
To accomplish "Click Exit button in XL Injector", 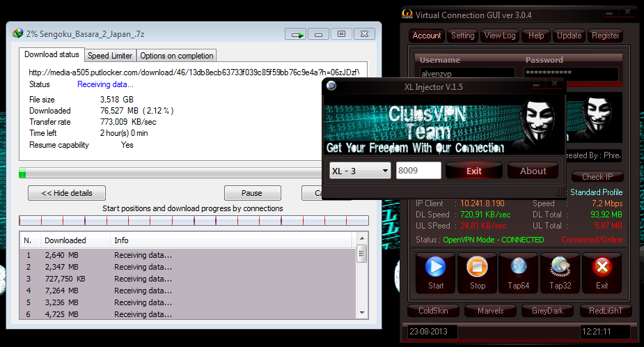I will click(474, 171).
